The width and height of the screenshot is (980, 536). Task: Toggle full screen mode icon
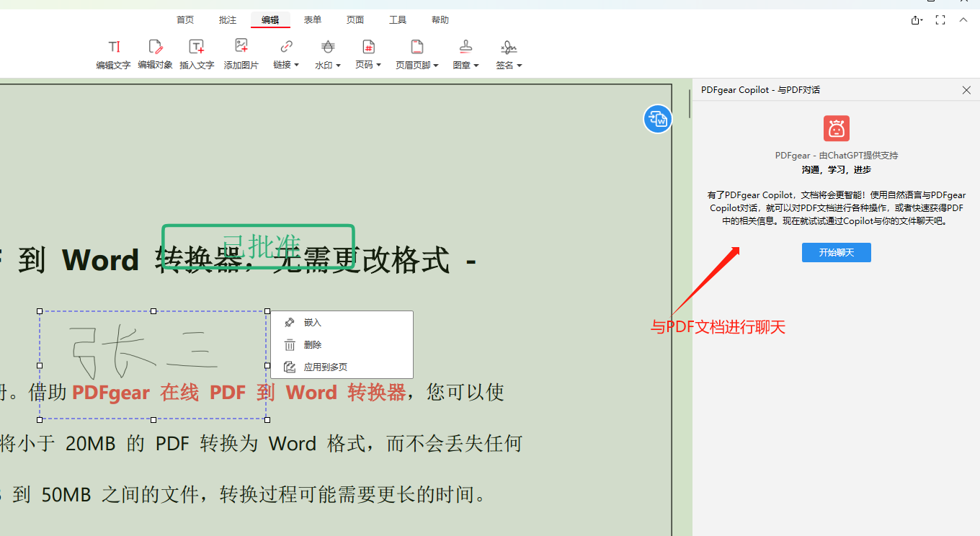[x=940, y=20]
